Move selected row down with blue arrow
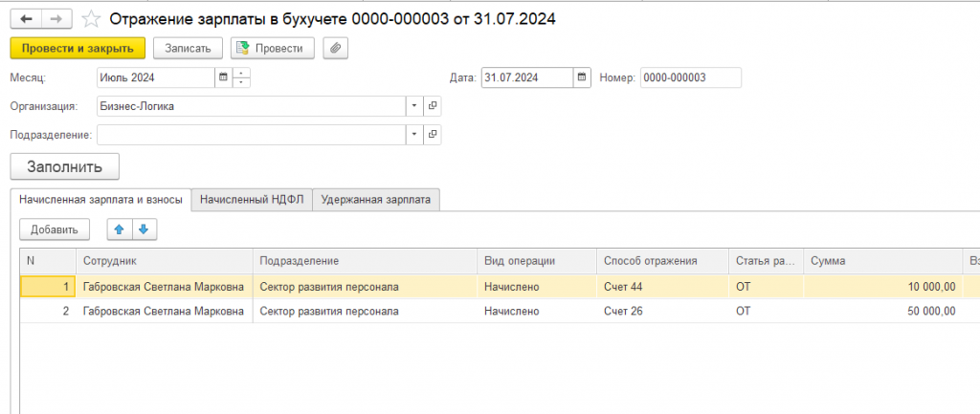Viewport: 980px width, 414px height. pos(144,229)
